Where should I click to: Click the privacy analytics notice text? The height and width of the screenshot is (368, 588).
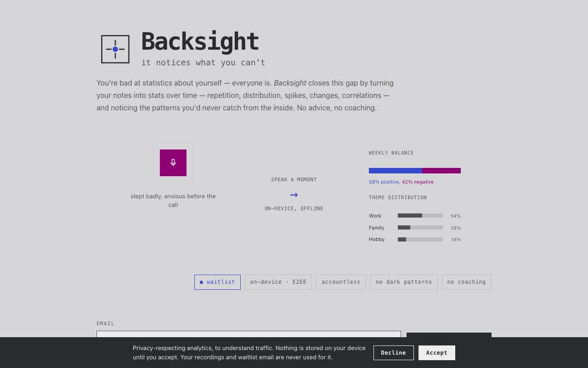tap(249, 353)
